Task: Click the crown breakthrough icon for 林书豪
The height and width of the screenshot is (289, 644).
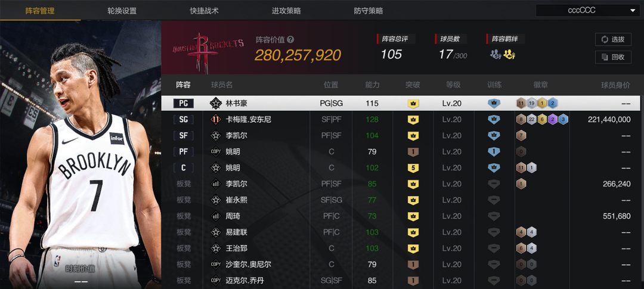Action: 413,104
